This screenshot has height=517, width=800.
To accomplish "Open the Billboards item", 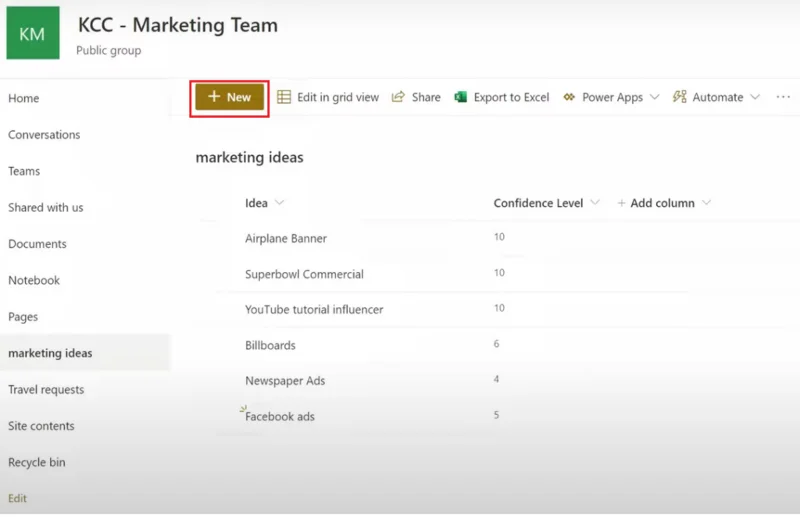I will [x=270, y=346].
